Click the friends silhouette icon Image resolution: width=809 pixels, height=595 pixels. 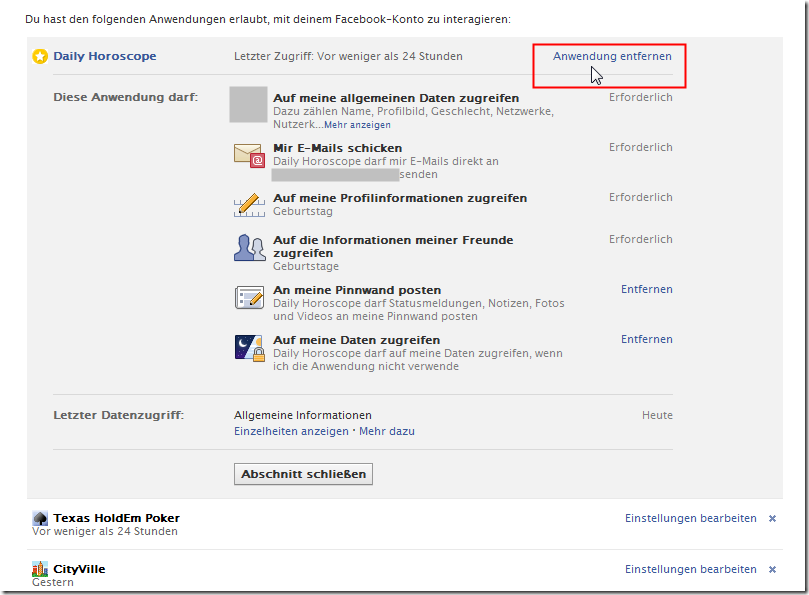[x=250, y=248]
